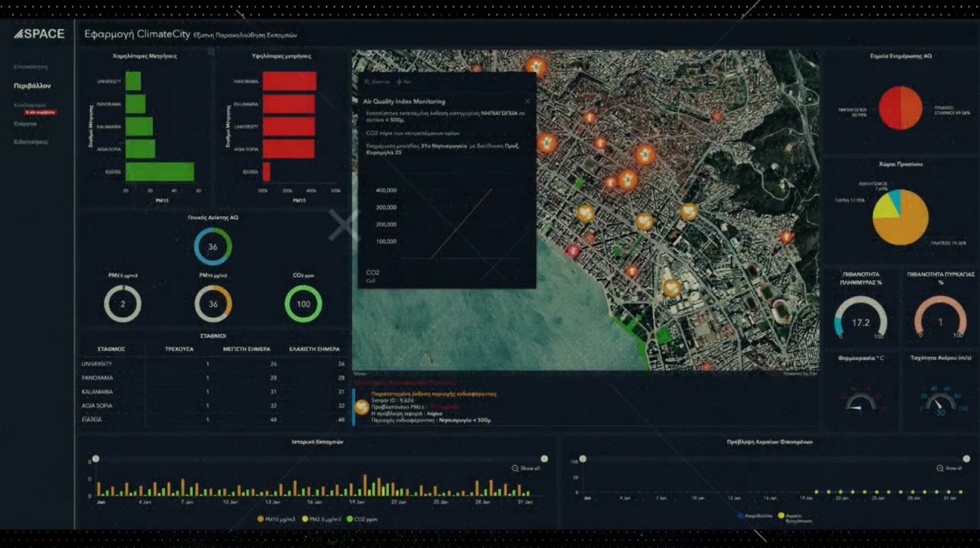Image resolution: width=980 pixels, height=548 pixels.
Task: Click the Zoom to tool in popup
Action: [377, 82]
